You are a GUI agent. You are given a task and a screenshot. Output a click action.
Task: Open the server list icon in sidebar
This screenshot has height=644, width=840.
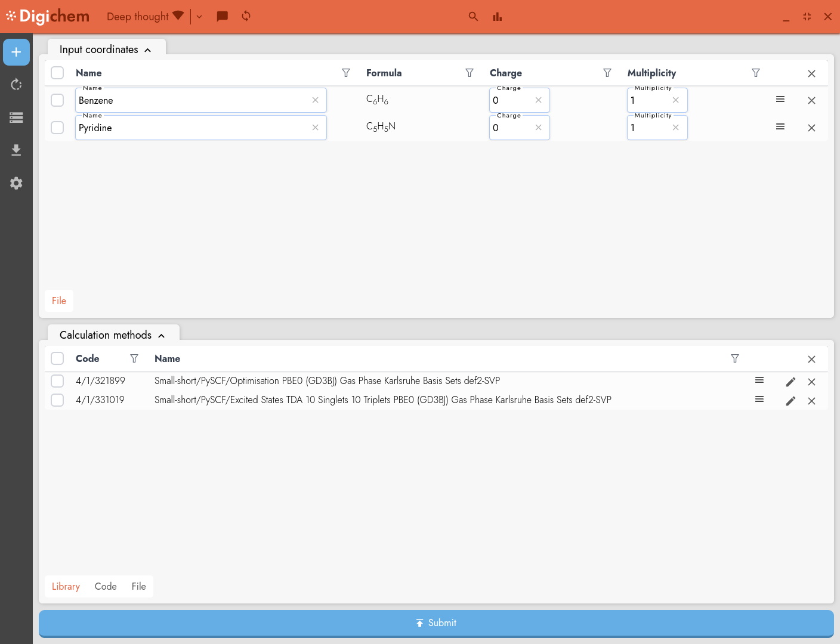16,117
